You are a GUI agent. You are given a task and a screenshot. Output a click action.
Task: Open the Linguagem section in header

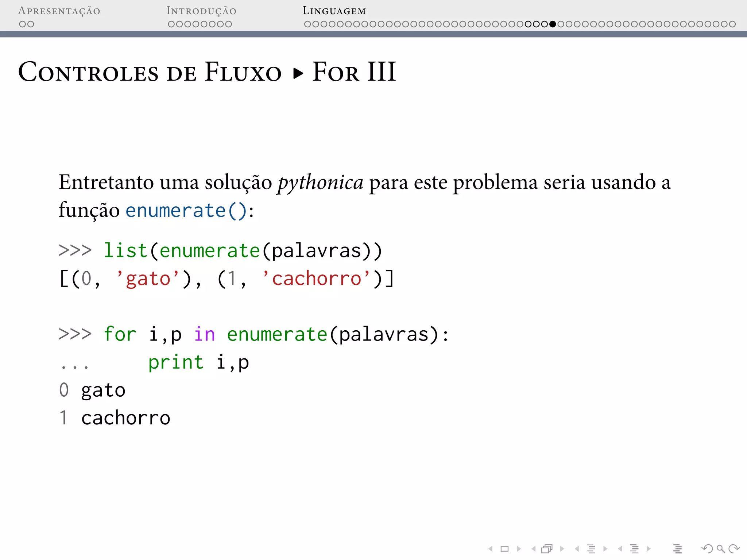click(334, 11)
